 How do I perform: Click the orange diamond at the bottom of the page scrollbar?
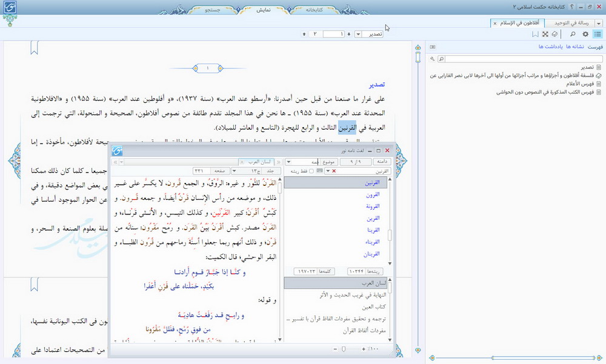pyautogui.click(x=418, y=350)
